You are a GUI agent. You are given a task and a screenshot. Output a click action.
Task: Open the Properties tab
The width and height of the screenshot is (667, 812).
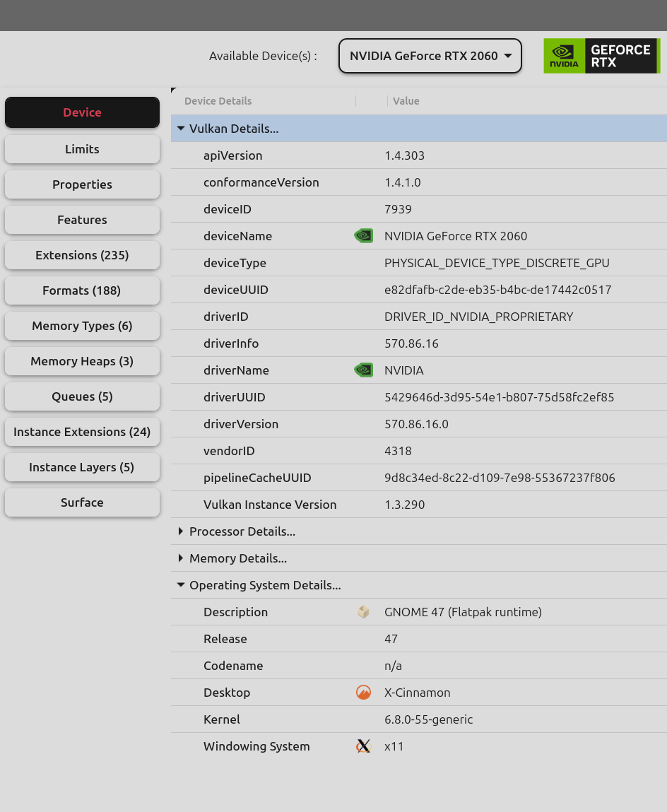click(x=83, y=184)
